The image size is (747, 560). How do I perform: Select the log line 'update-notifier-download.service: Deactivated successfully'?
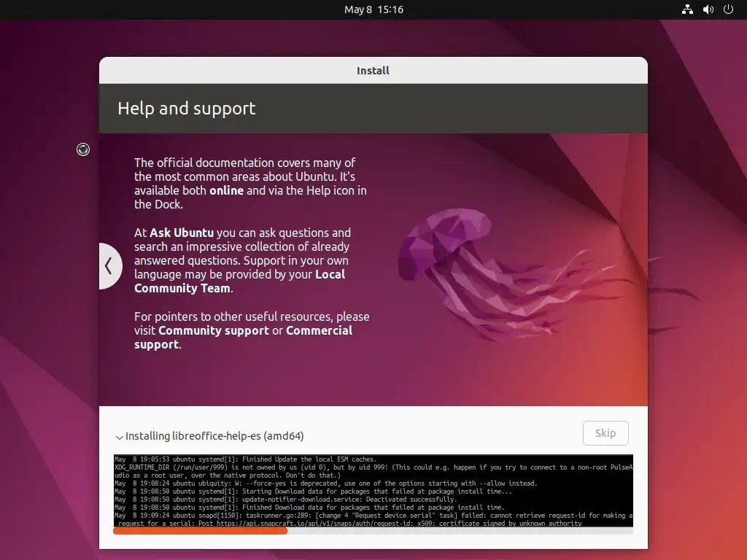click(x=285, y=499)
